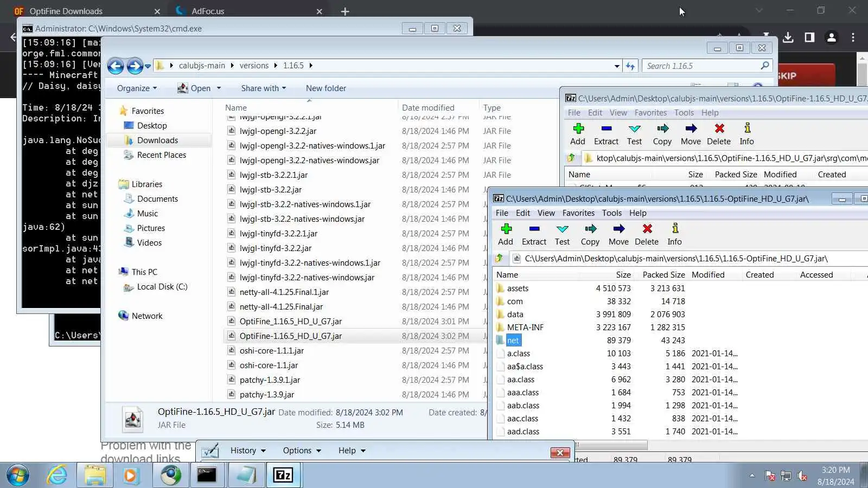Expand the arrow next to Open

[x=219, y=88]
